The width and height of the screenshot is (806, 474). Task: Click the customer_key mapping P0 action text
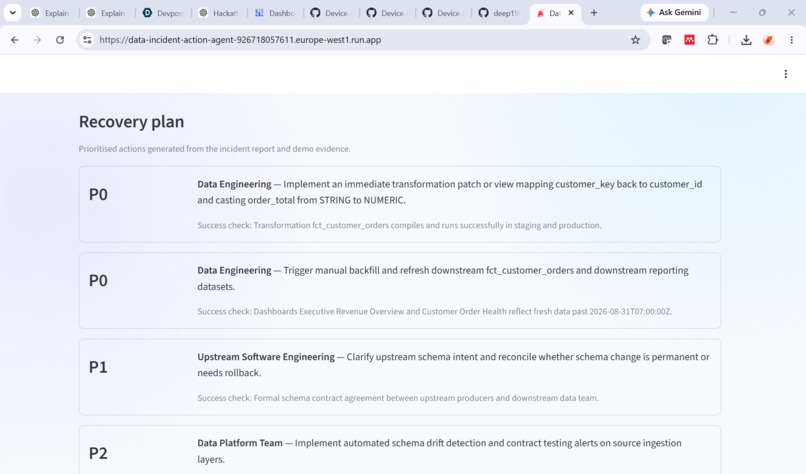click(x=450, y=192)
